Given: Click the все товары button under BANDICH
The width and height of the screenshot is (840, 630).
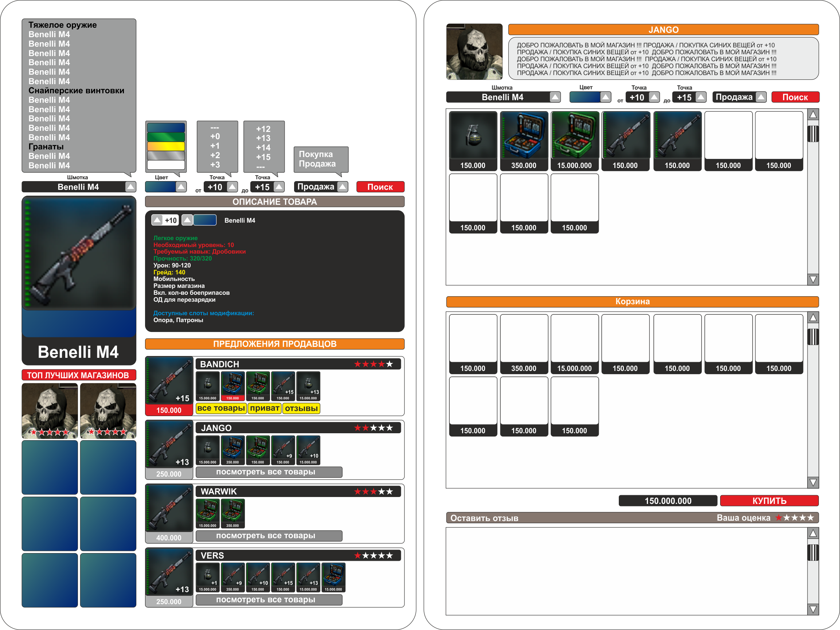Looking at the screenshot, I should click(x=221, y=408).
